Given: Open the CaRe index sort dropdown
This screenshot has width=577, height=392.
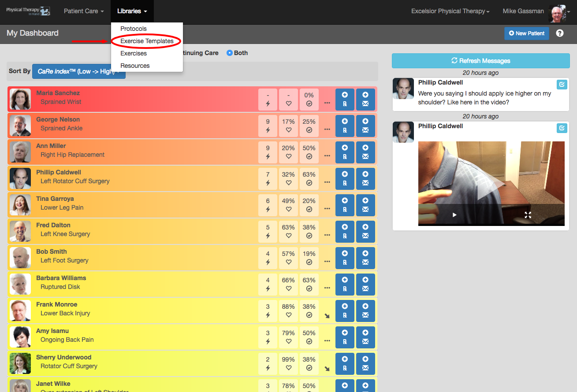Looking at the screenshot, I should 79,71.
